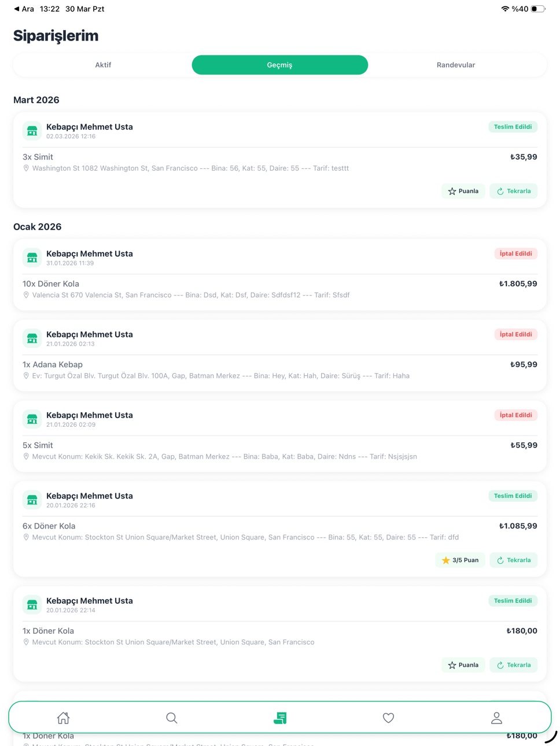Tap the location pin beside Valencia St address
The image size is (560, 746).
pyautogui.click(x=26, y=295)
